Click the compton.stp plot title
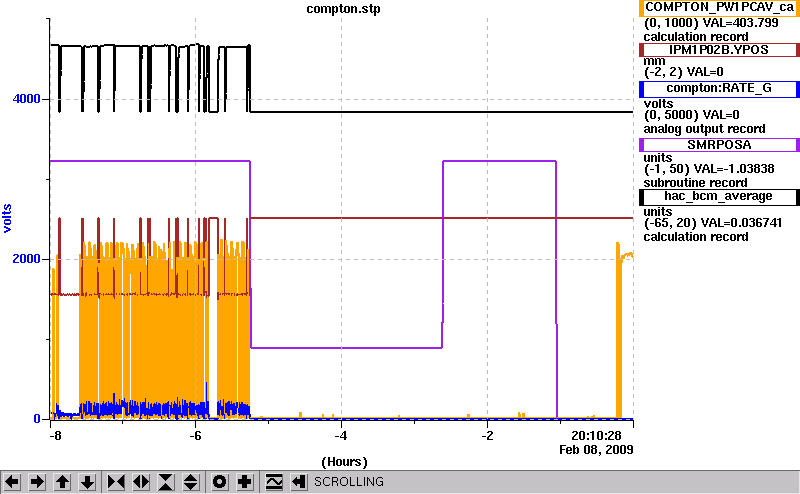Image resolution: width=800 pixels, height=494 pixels. [343, 9]
